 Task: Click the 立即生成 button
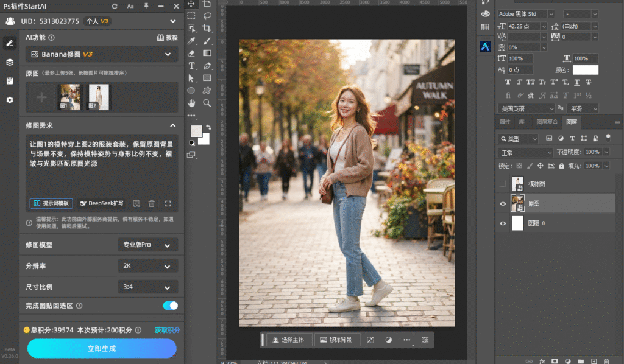(102, 349)
